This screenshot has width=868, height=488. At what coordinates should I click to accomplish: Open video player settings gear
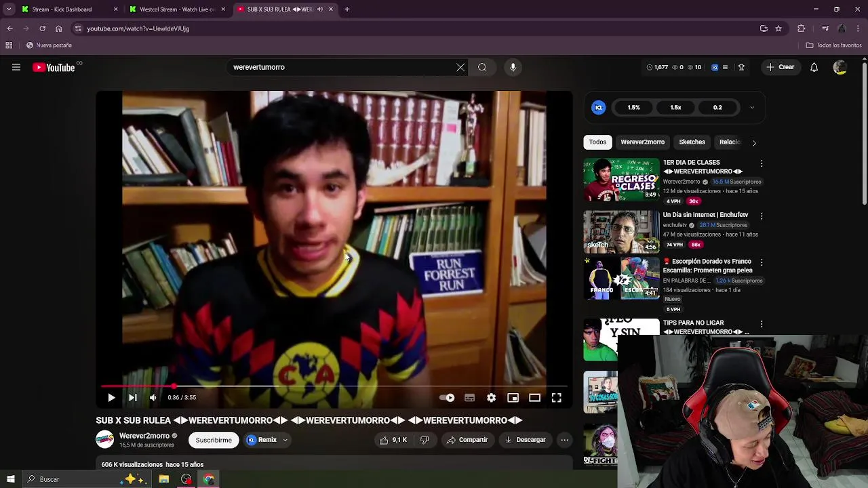coord(491,398)
